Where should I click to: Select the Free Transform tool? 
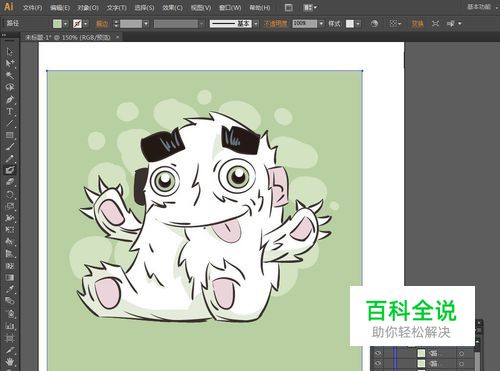point(9,230)
